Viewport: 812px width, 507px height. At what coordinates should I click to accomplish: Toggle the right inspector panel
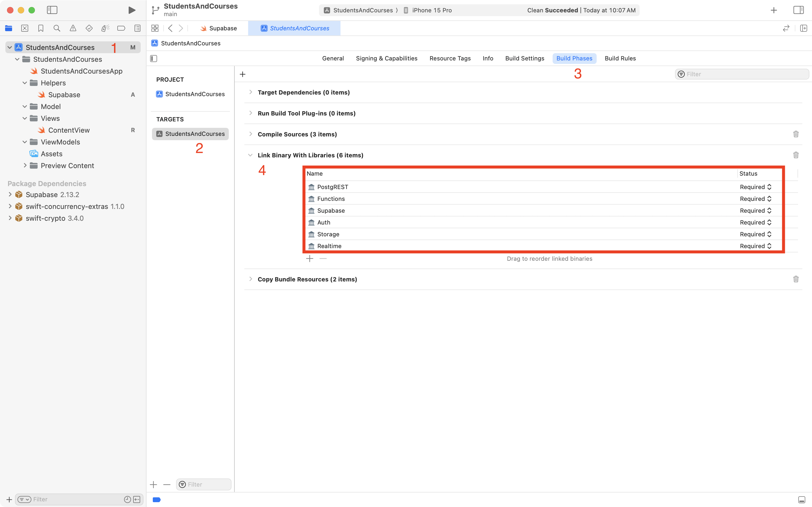798,10
